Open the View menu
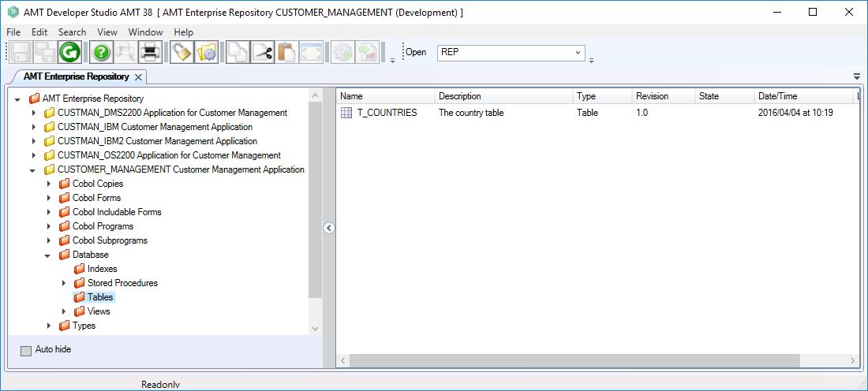Viewport: 868px width, 391px height. pyautogui.click(x=107, y=32)
